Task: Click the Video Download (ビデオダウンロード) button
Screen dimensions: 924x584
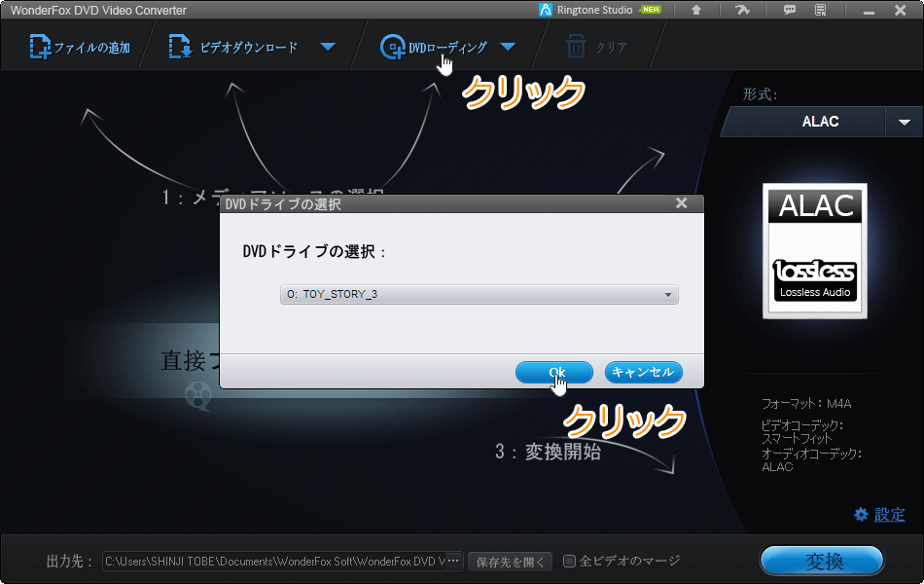Action: [x=233, y=47]
